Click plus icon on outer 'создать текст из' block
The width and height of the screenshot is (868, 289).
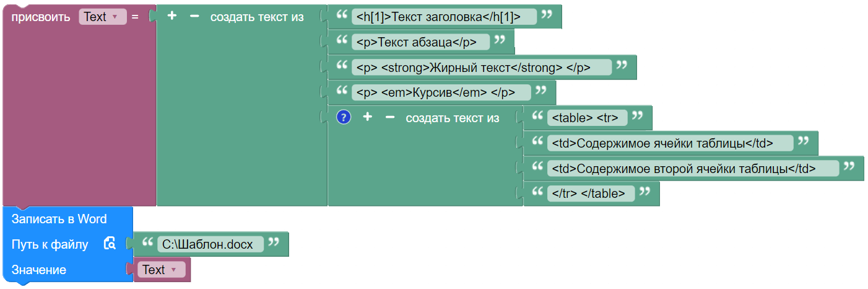click(172, 16)
